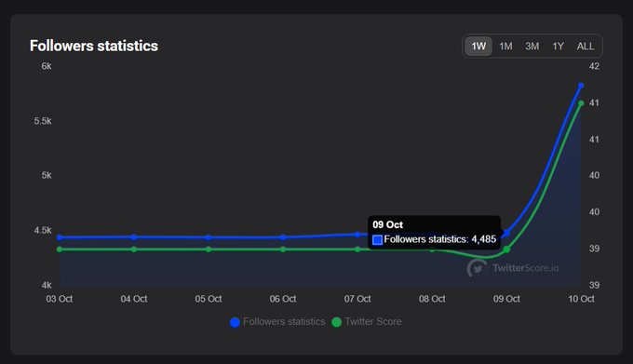633x364 pixels.
Task: Select the 1W time range tab
Action: coord(478,46)
